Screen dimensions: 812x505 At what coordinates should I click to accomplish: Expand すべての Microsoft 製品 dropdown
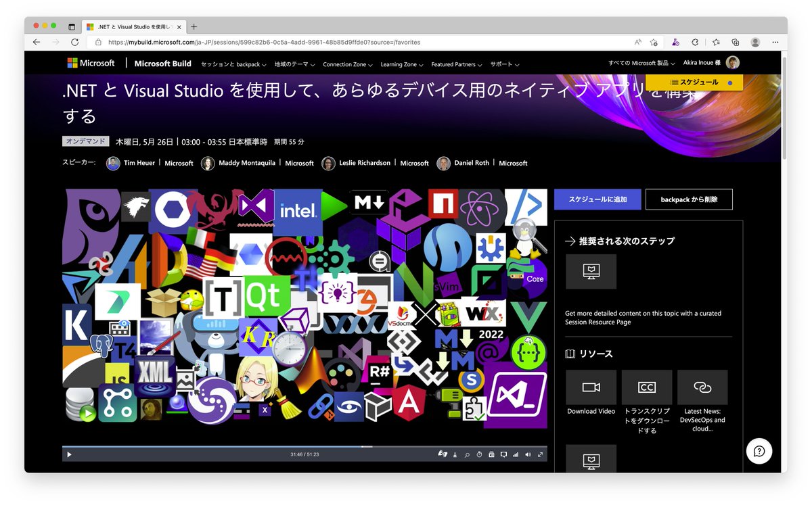click(x=642, y=63)
